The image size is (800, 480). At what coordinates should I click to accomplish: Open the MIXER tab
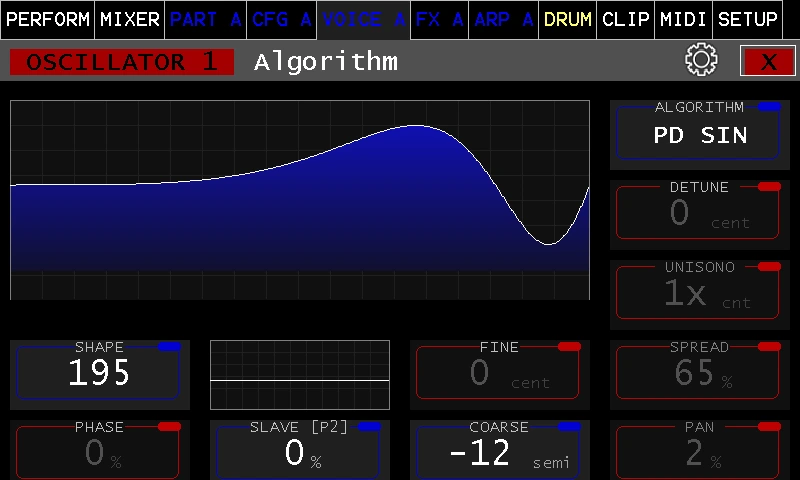[130, 19]
